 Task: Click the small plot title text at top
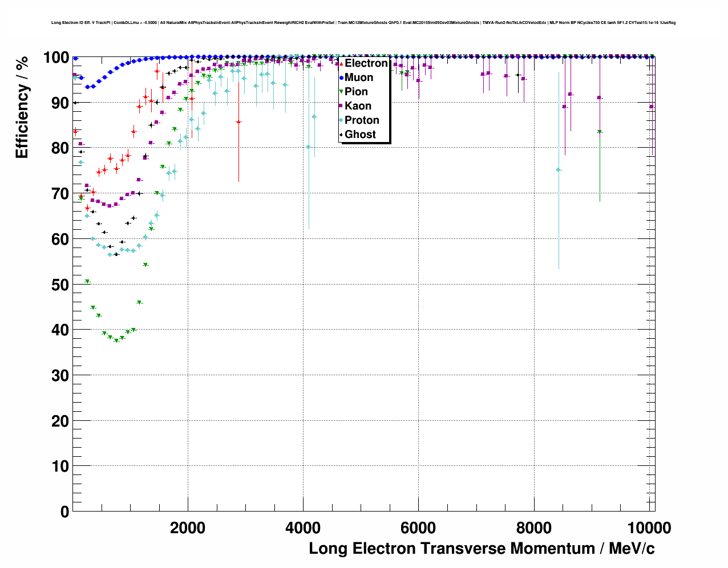[363, 23]
